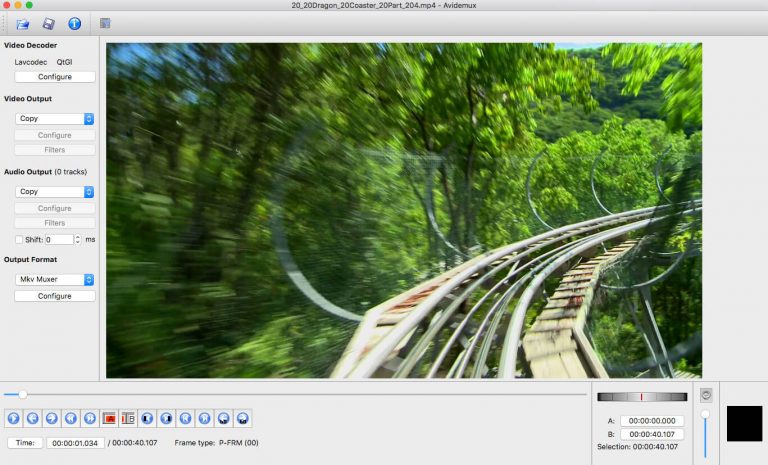Image resolution: width=768 pixels, height=465 pixels.
Task: Search for the next black frame
Action: pos(167,418)
